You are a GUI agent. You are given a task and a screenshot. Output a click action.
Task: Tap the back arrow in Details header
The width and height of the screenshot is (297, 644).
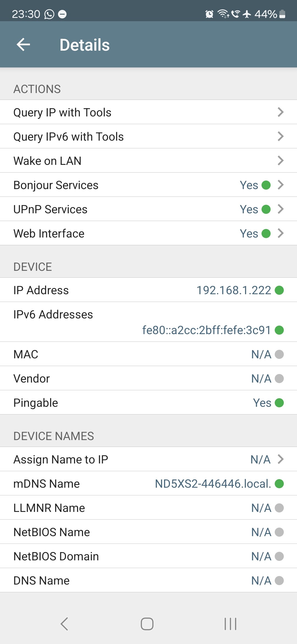tap(23, 45)
